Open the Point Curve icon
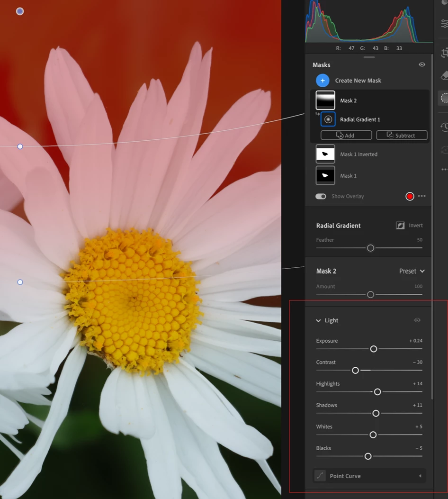Screen dimensions: 448x499 pyautogui.click(x=320, y=476)
